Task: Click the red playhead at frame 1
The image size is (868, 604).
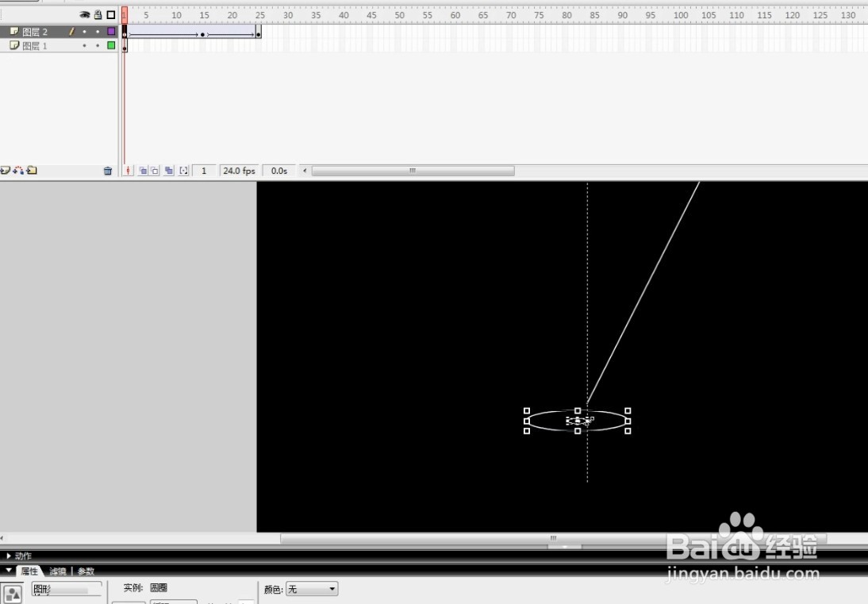Action: (x=125, y=15)
